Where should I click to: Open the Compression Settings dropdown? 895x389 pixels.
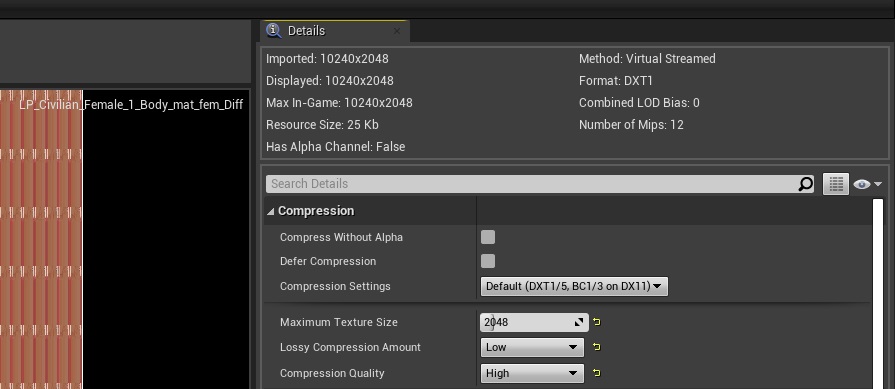click(574, 286)
